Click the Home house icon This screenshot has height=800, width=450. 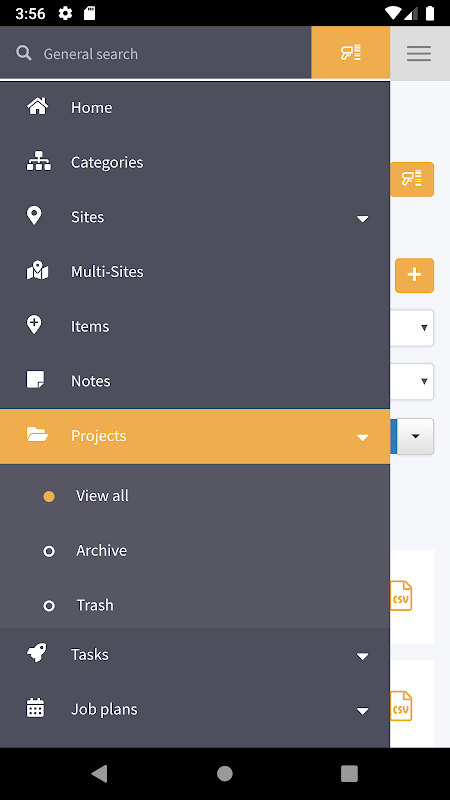click(37, 107)
